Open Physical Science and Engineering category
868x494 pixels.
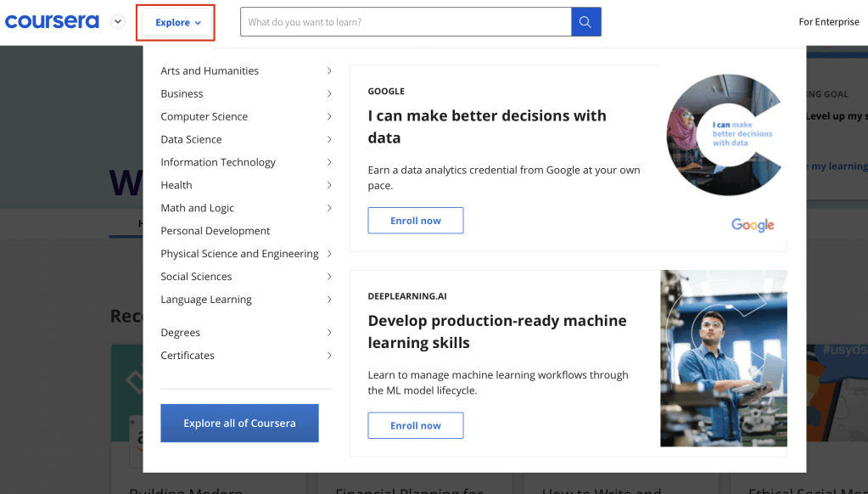click(x=239, y=254)
